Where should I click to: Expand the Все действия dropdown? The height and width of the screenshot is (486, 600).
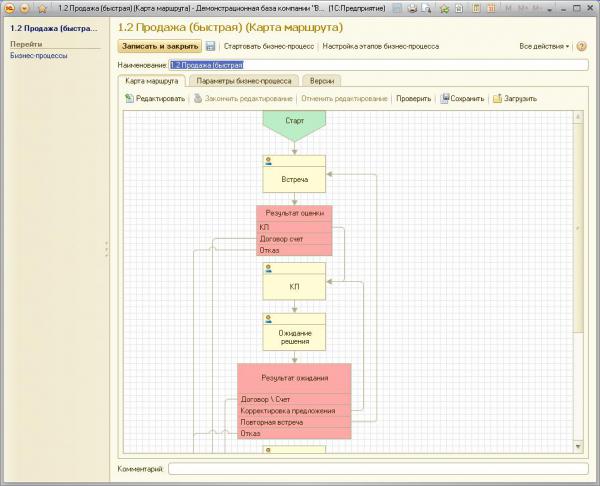click(x=544, y=46)
